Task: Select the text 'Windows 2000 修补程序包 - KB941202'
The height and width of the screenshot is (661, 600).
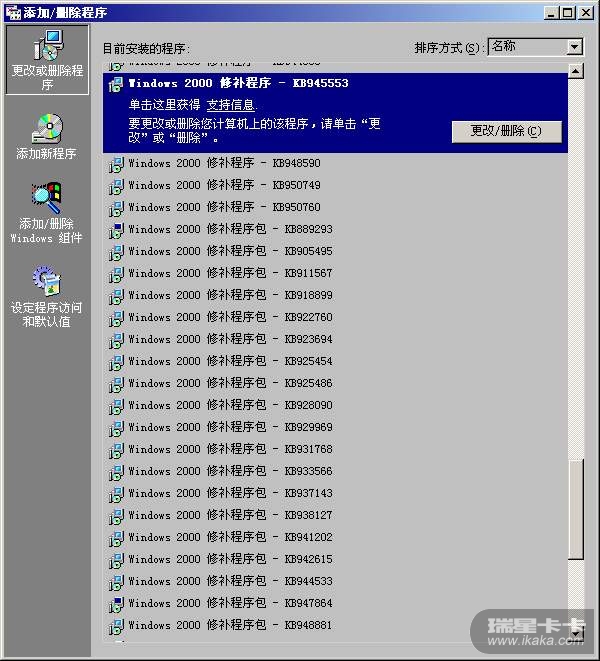Action: (230, 537)
